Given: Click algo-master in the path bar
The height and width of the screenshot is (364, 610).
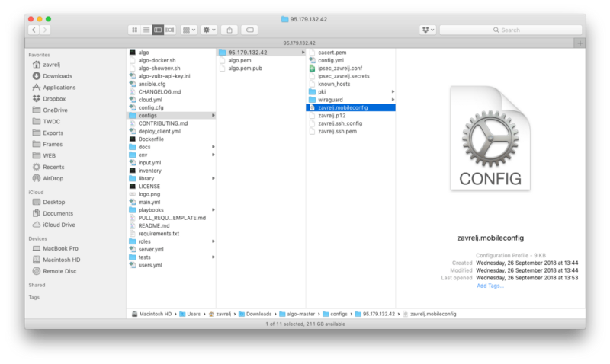Looking at the screenshot, I should (297, 314).
